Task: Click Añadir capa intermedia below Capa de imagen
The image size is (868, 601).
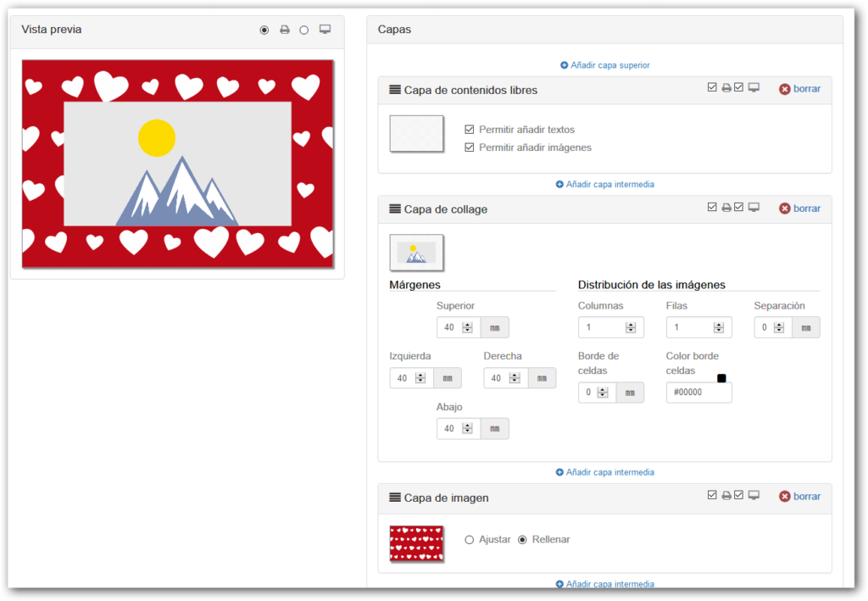Action: pos(605,584)
